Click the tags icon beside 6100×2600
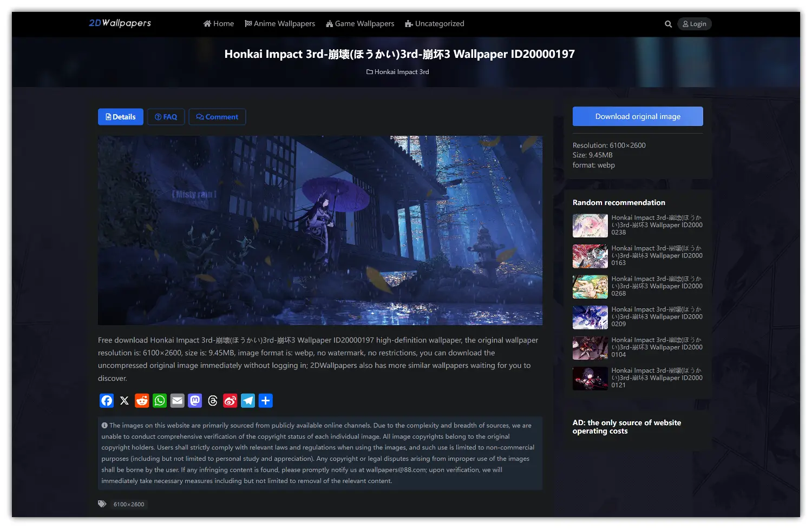The image size is (812, 529). [102, 504]
